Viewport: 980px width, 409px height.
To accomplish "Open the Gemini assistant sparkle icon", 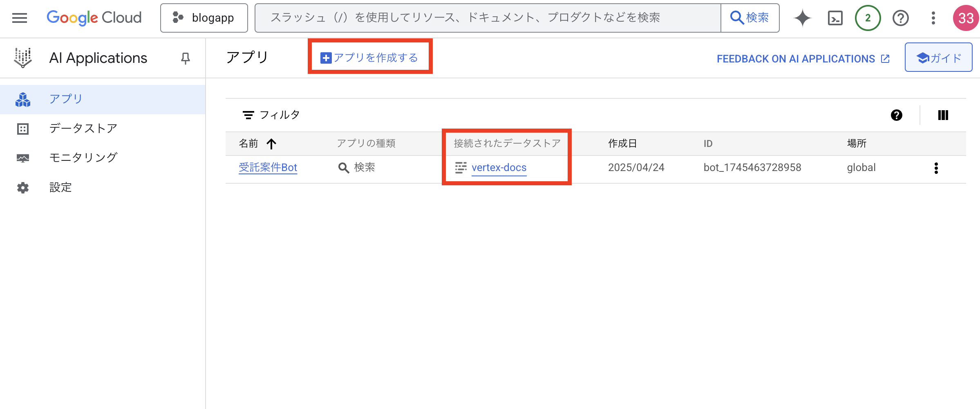I will [802, 18].
